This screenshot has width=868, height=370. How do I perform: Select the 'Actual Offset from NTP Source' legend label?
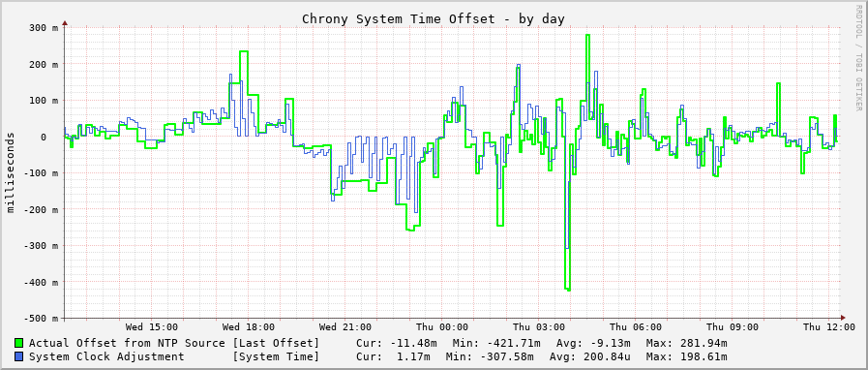(127, 344)
